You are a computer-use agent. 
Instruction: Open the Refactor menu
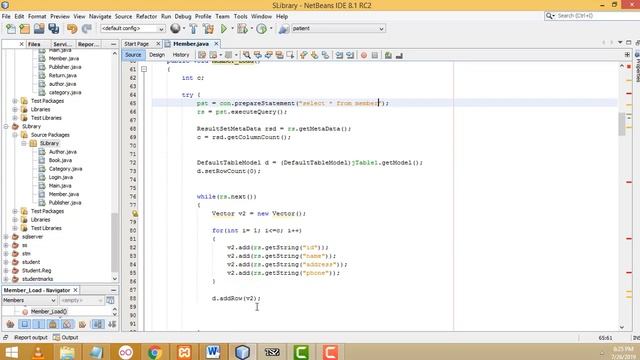tap(146, 16)
